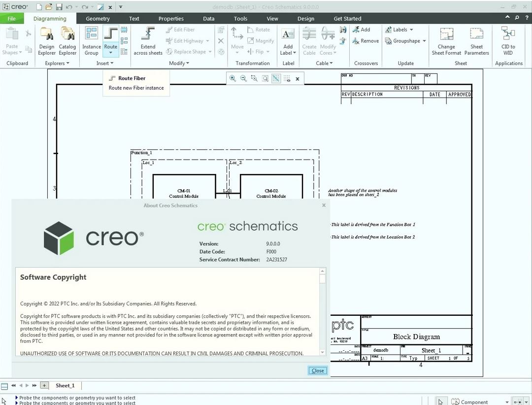Insert an Instance Group
This screenshot has width=532, height=405.
(x=91, y=41)
